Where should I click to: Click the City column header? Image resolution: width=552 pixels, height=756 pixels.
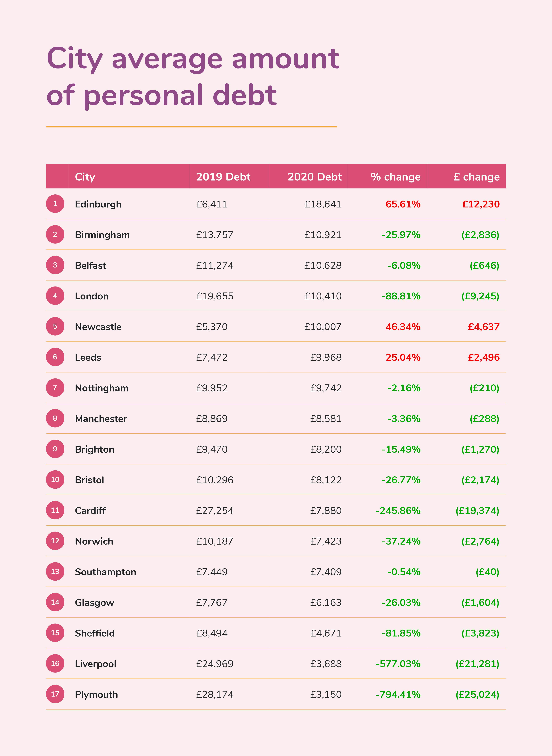pos(85,177)
